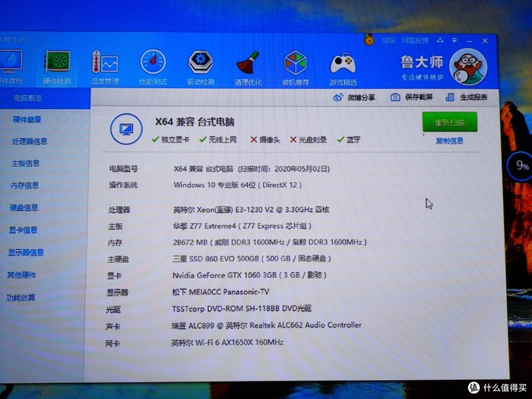The height and width of the screenshot is (399, 532).
Task: Click the 松下 MEIA0CC Panasonic-TV text
Action: pos(221,292)
